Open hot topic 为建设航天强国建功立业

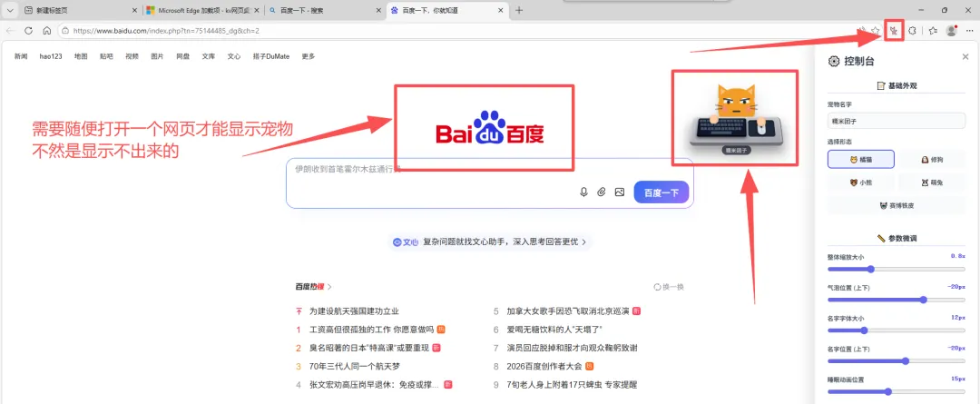coord(354,311)
